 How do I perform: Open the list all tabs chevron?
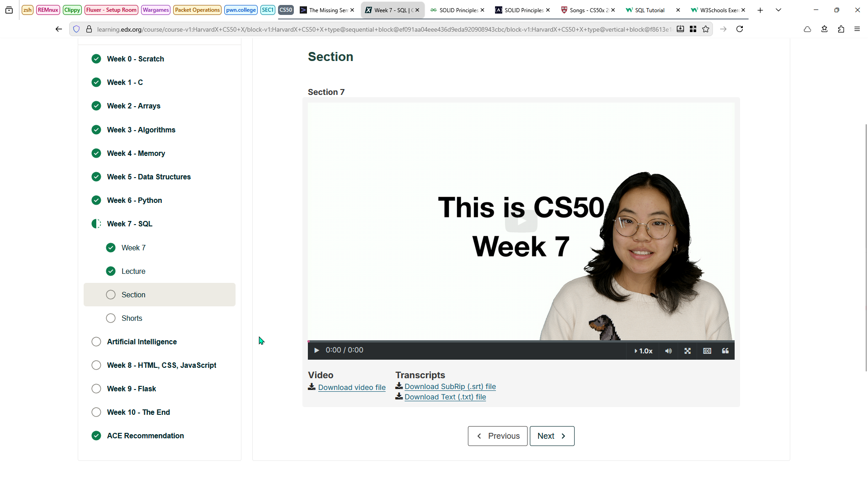(778, 10)
